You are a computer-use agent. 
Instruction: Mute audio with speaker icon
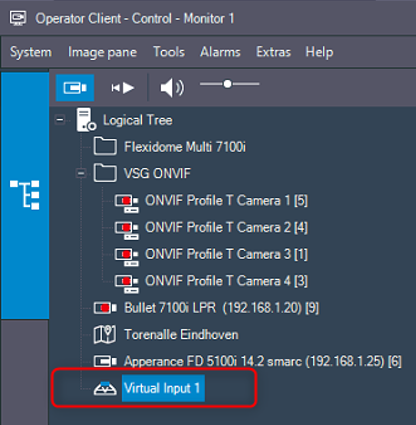pyautogui.click(x=172, y=88)
